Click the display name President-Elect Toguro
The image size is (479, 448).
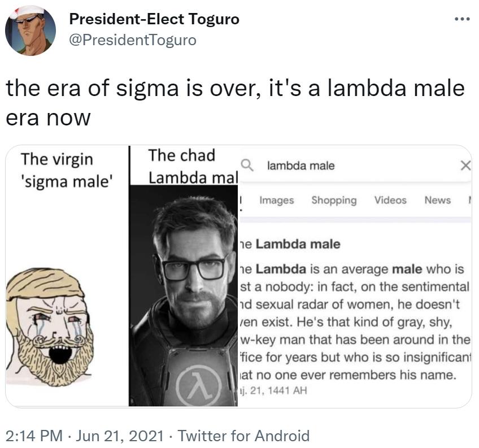point(154,19)
